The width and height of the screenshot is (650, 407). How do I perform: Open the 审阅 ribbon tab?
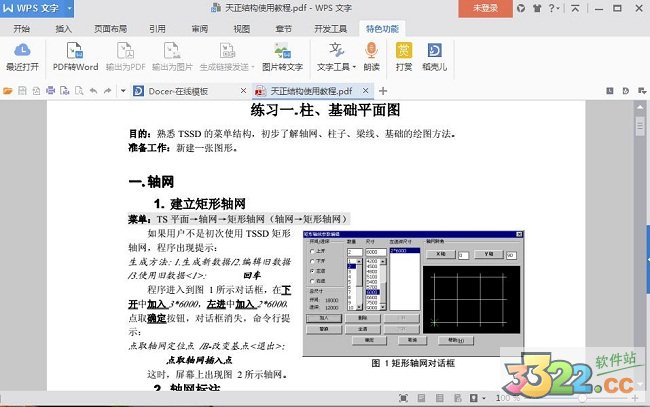(199, 29)
